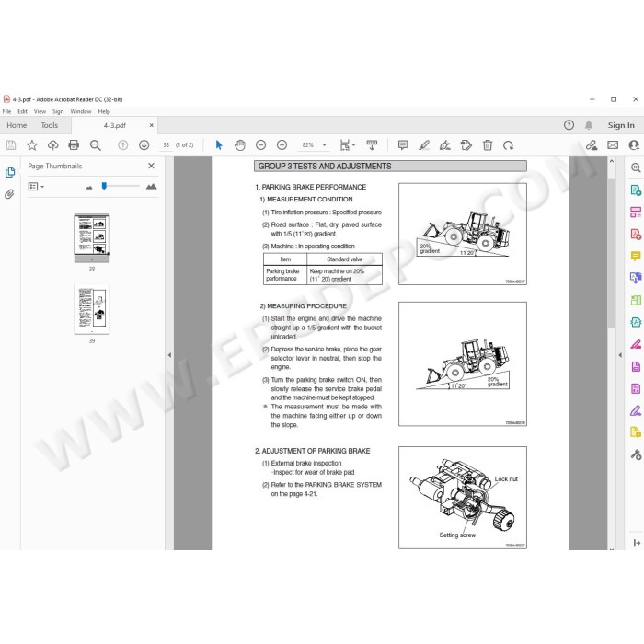The image size is (644, 644).
Task: Collapse the right tools pane arrow
Action: (x=620, y=355)
